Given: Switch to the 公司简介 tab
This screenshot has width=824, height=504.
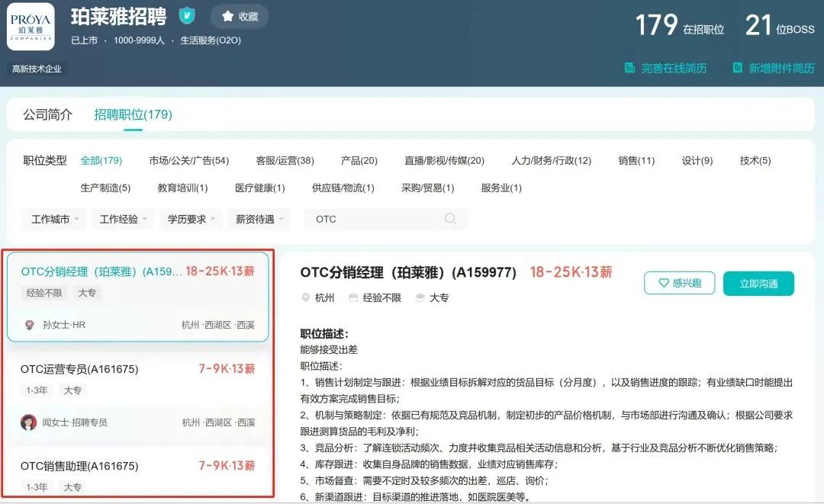Looking at the screenshot, I should click(x=47, y=114).
